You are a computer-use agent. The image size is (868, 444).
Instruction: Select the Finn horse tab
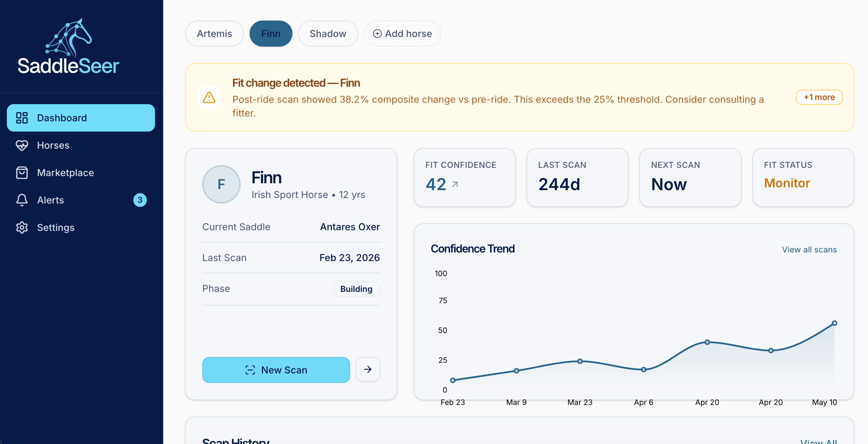271,34
